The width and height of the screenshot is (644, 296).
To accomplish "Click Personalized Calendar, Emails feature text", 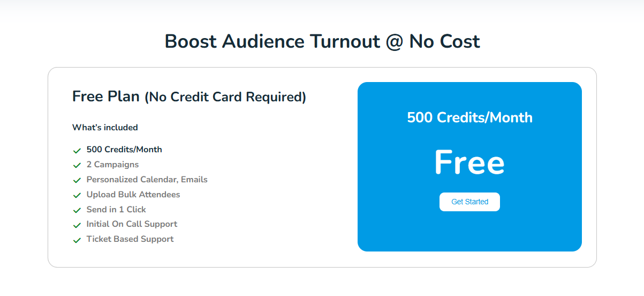I will [147, 180].
